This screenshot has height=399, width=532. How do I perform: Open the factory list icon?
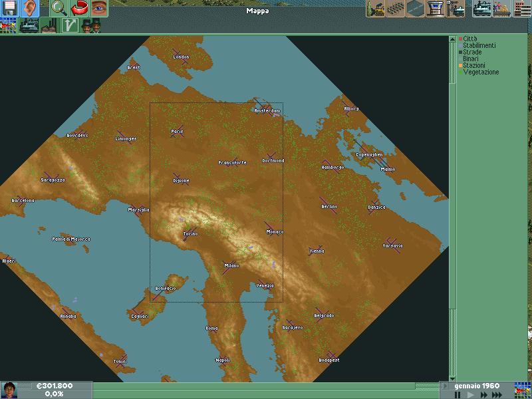48,26
